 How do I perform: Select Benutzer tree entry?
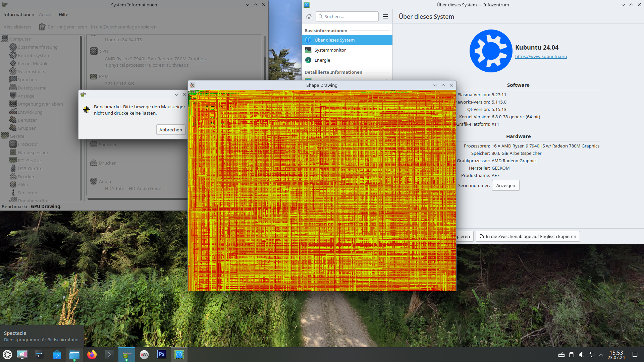[23, 120]
